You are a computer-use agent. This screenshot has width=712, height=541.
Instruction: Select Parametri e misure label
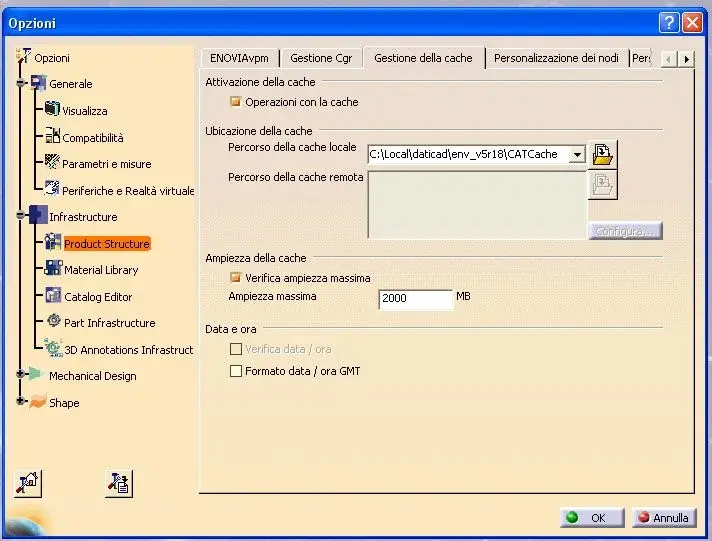point(107,164)
